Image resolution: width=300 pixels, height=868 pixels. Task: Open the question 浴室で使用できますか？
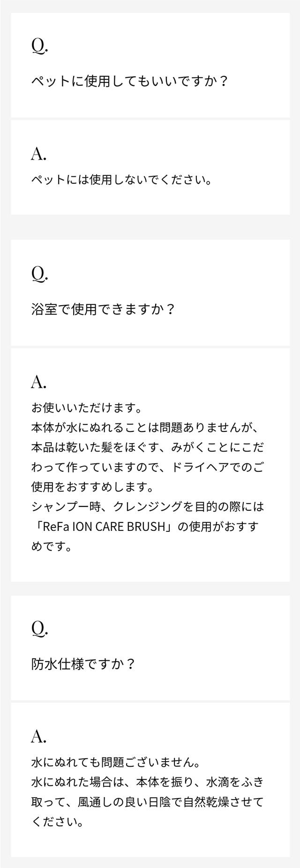103,309
